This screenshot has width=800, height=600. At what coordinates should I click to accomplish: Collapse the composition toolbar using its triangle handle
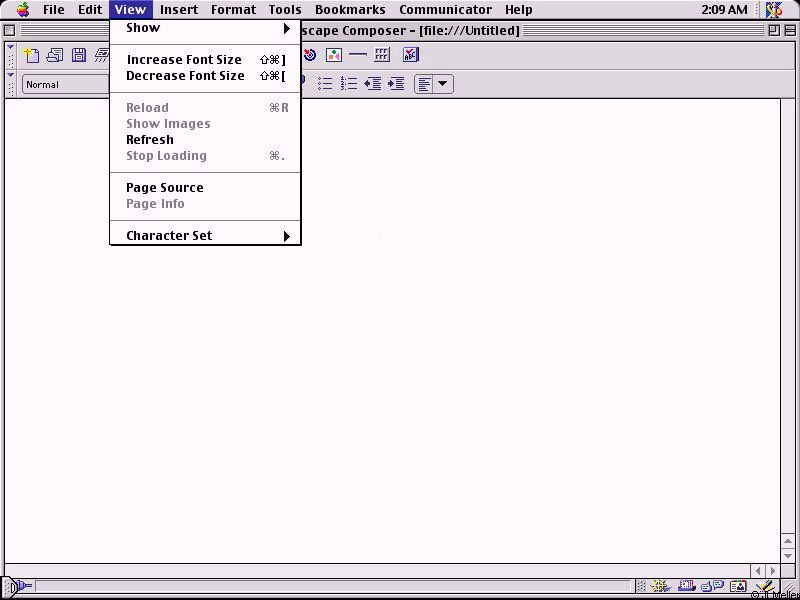11,47
